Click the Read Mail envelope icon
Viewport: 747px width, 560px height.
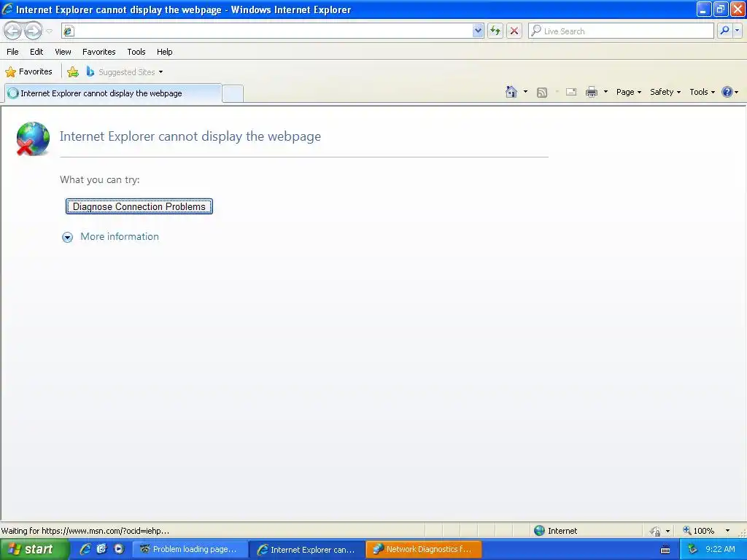click(x=571, y=92)
